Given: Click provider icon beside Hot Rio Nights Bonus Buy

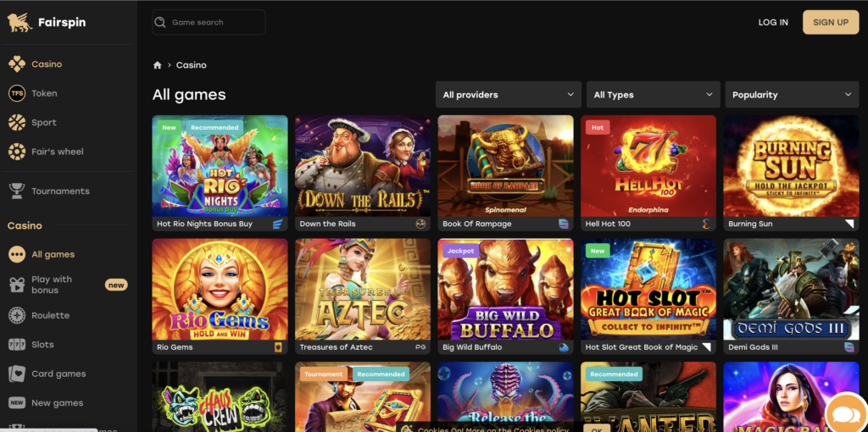Looking at the screenshot, I should pyautogui.click(x=278, y=224).
